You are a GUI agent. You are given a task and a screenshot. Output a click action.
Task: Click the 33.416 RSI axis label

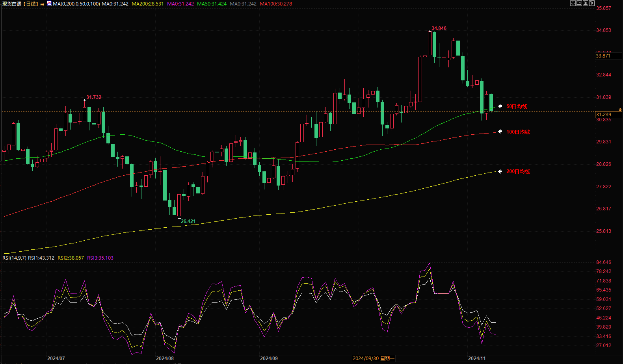pos(604,336)
